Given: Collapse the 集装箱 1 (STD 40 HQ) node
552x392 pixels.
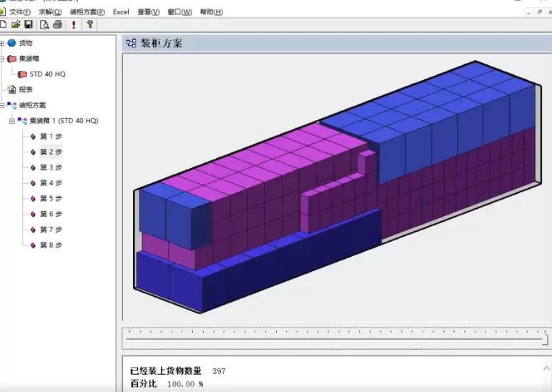Looking at the screenshot, I should (x=12, y=121).
